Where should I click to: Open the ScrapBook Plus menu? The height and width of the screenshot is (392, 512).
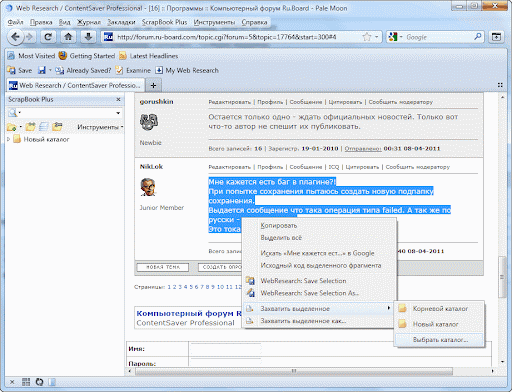tap(164, 22)
